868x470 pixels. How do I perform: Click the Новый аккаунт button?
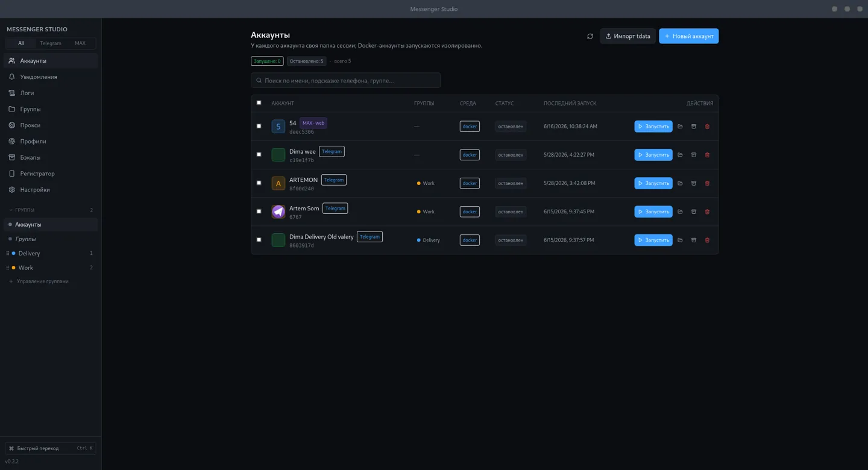[x=688, y=36]
